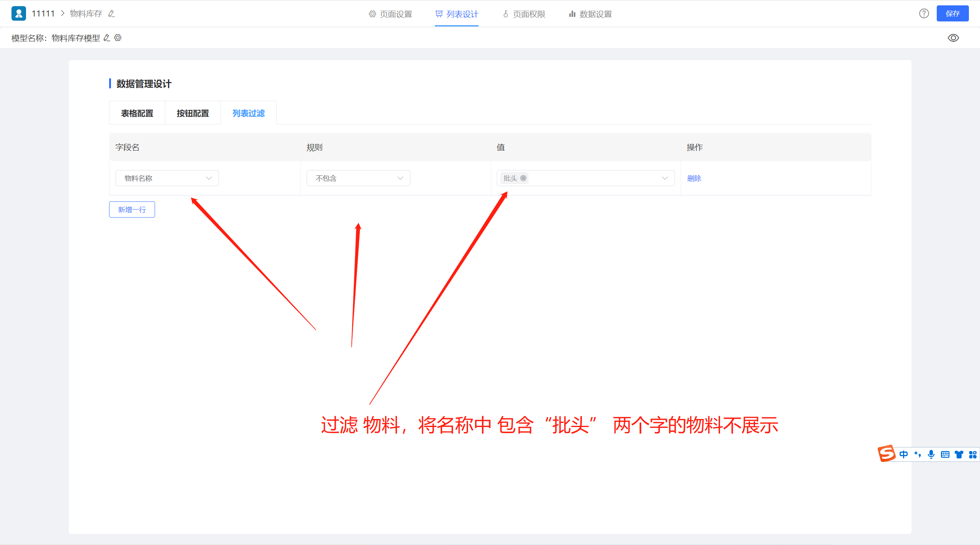The height and width of the screenshot is (545, 980).
Task: Open the help question mark icon
Action: [924, 13]
